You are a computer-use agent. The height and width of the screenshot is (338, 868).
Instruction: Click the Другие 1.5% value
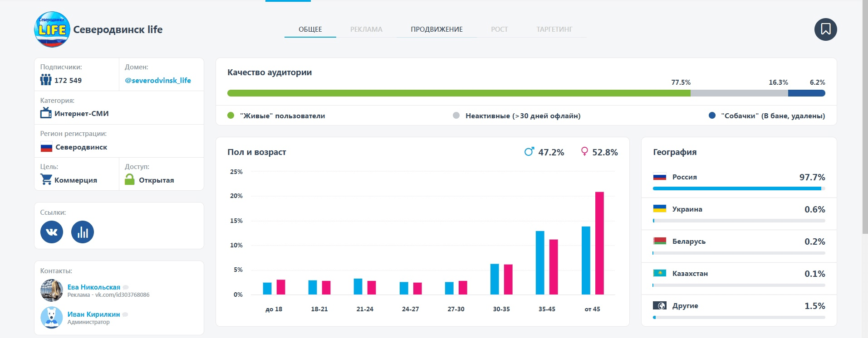(x=814, y=306)
